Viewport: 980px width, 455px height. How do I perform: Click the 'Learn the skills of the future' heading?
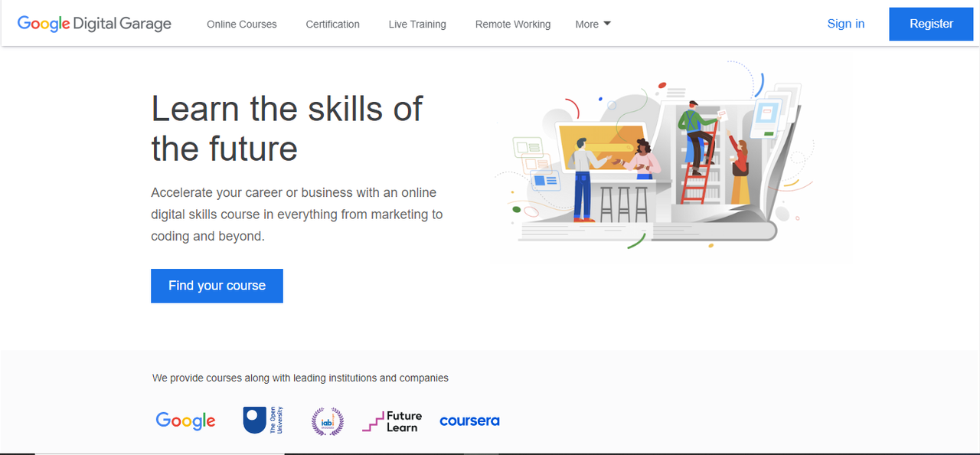click(286, 128)
